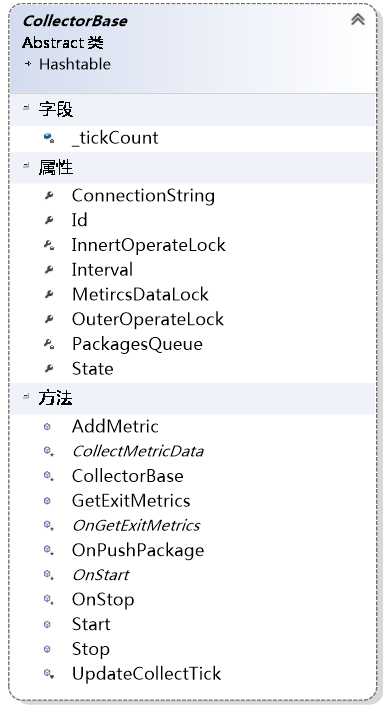The width and height of the screenshot is (388, 712).
Task: Click the field icon beside _tickCount
Action: click(x=49, y=138)
